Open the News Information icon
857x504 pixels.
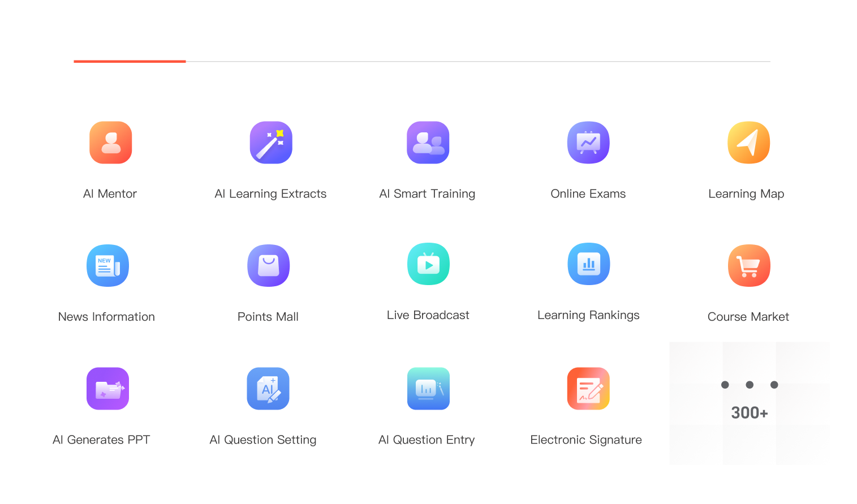click(x=107, y=266)
